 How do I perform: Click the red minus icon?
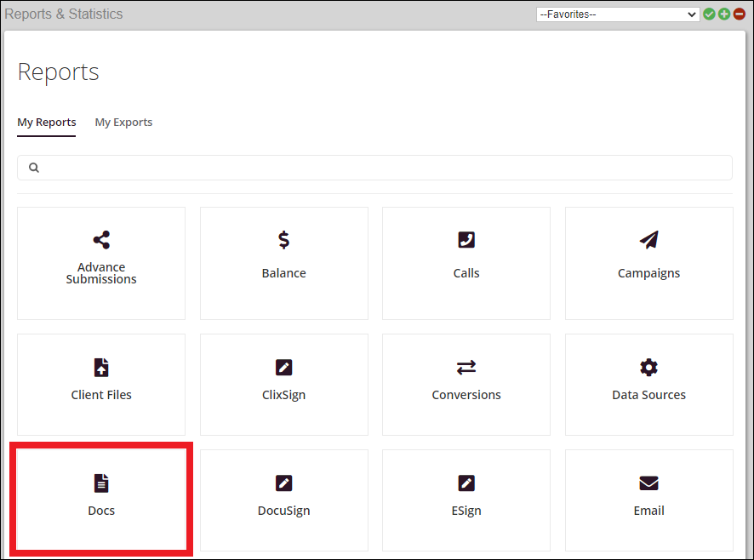pyautogui.click(x=740, y=14)
